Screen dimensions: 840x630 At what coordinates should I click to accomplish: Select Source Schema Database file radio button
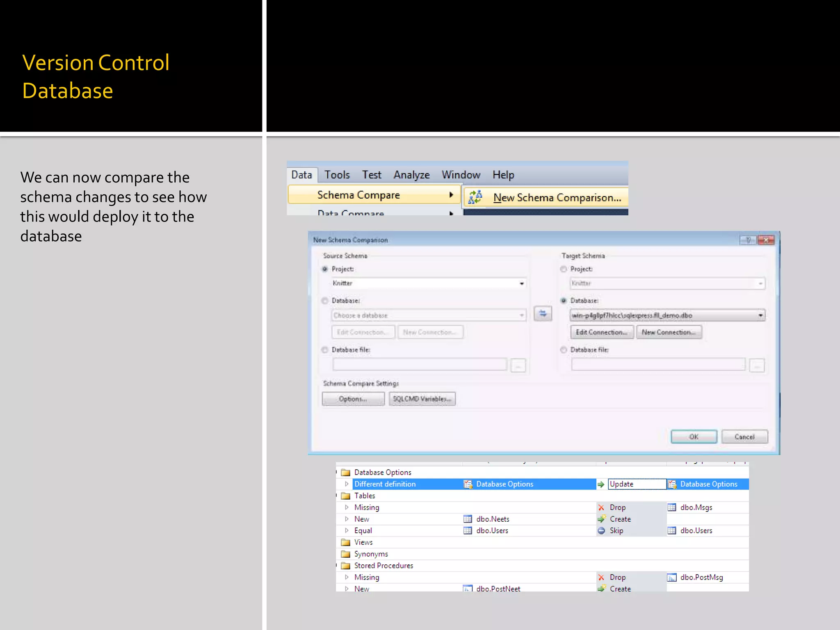[325, 350]
